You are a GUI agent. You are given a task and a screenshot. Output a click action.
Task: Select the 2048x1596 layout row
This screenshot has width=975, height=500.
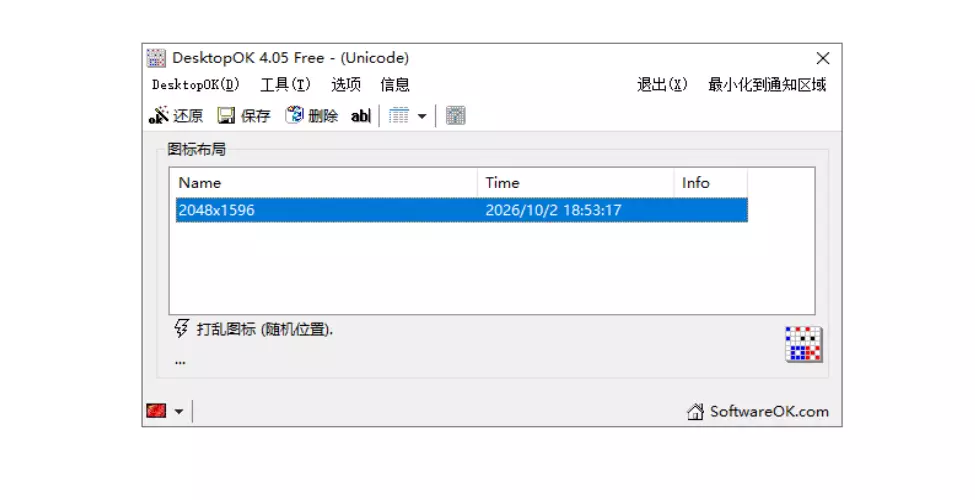[461, 210]
